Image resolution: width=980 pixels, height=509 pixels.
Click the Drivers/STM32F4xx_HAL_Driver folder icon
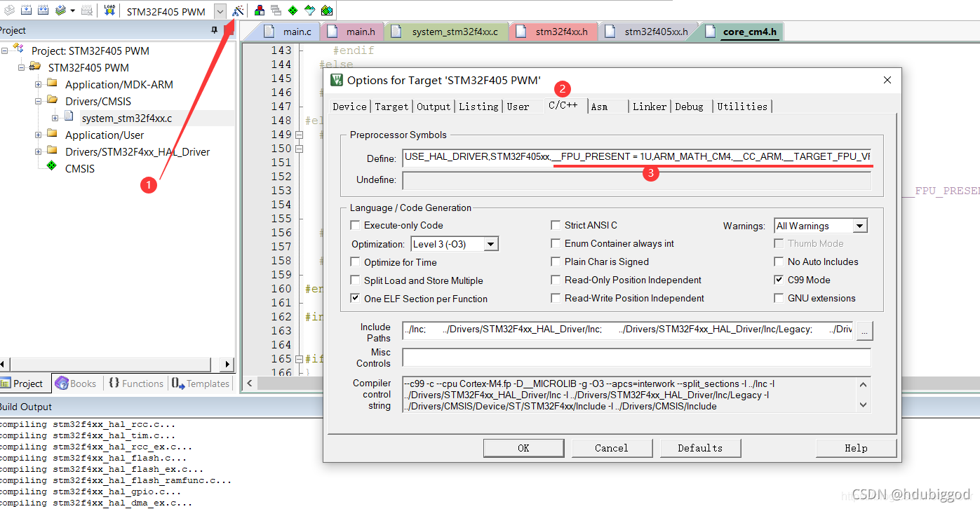tap(52, 150)
